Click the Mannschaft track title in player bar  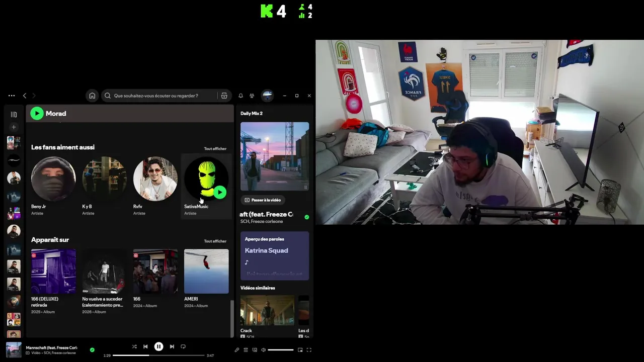coord(52,347)
